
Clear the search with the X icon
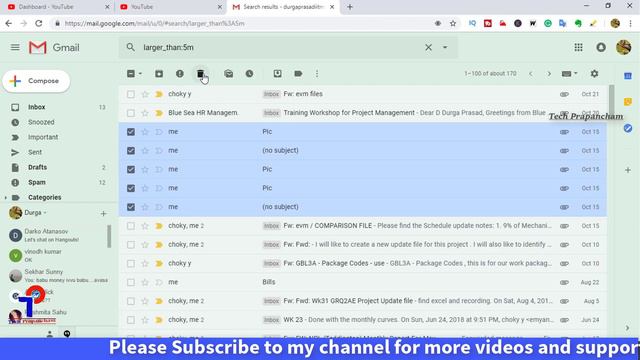coord(428,47)
